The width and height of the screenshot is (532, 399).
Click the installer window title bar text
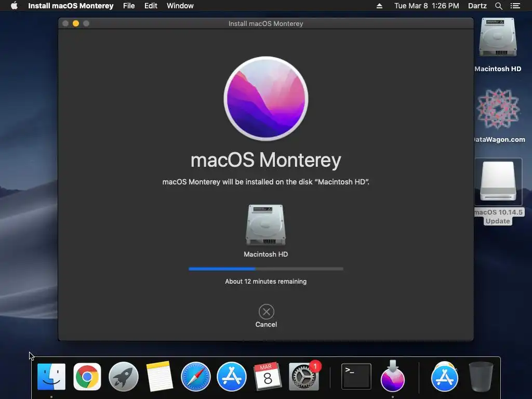[x=265, y=23]
